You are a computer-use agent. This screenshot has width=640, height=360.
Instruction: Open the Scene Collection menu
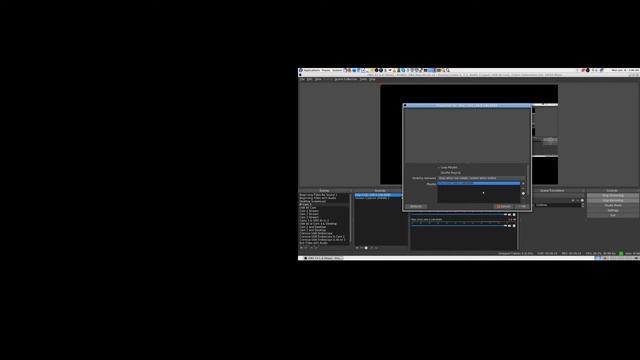[x=346, y=79]
